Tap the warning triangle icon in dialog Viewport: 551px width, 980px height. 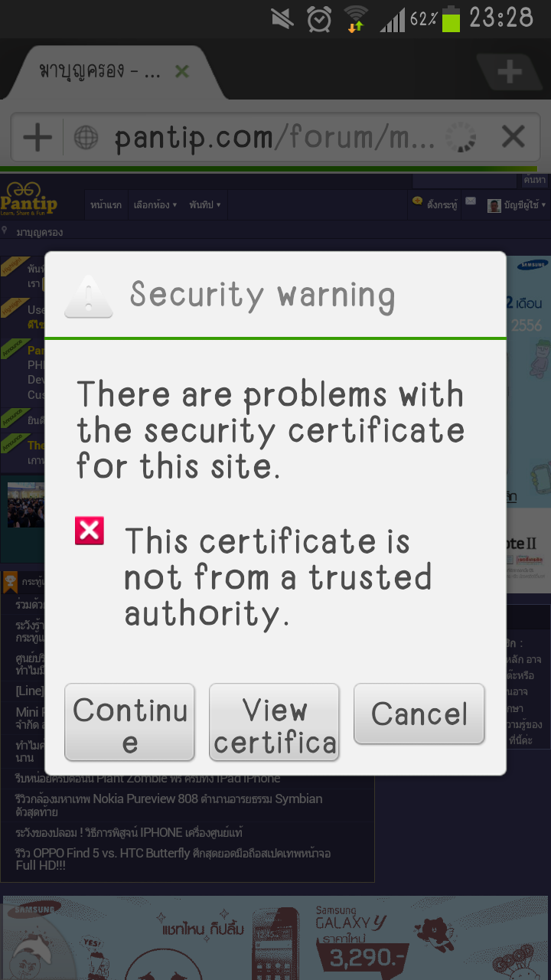pos(89,296)
